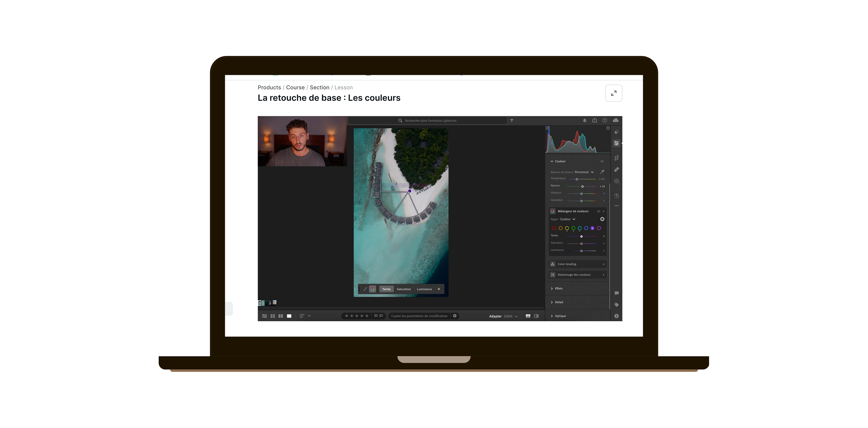
Task: Click the white balance eyedropper
Action: click(x=602, y=172)
